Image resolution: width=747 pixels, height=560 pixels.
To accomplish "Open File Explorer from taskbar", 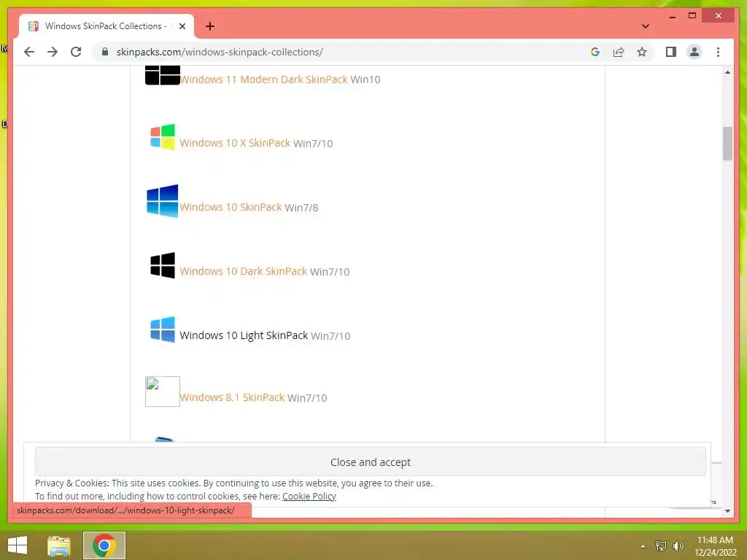I will click(x=59, y=545).
